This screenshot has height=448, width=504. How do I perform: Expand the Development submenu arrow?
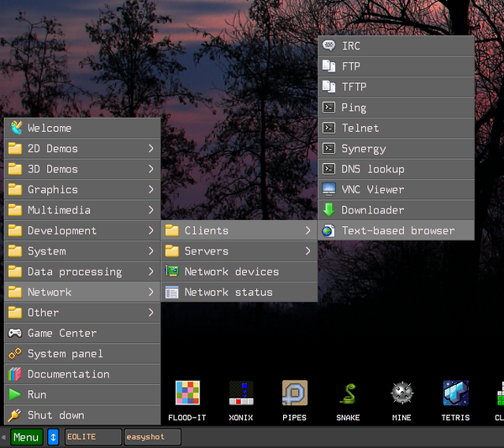pos(150,230)
